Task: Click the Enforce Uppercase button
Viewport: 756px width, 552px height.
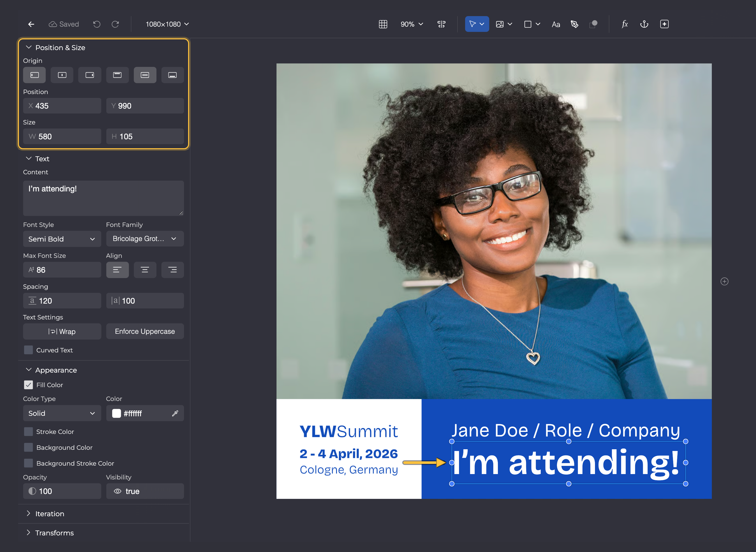Action: (x=145, y=331)
